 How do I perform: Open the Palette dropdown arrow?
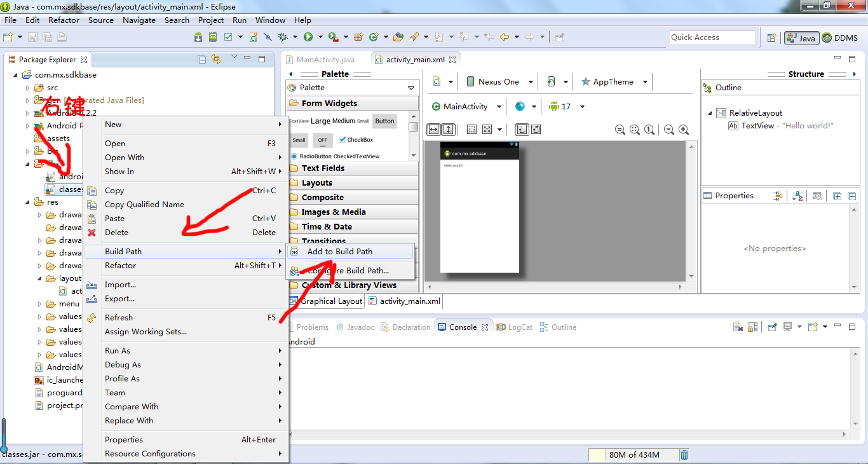click(411, 88)
